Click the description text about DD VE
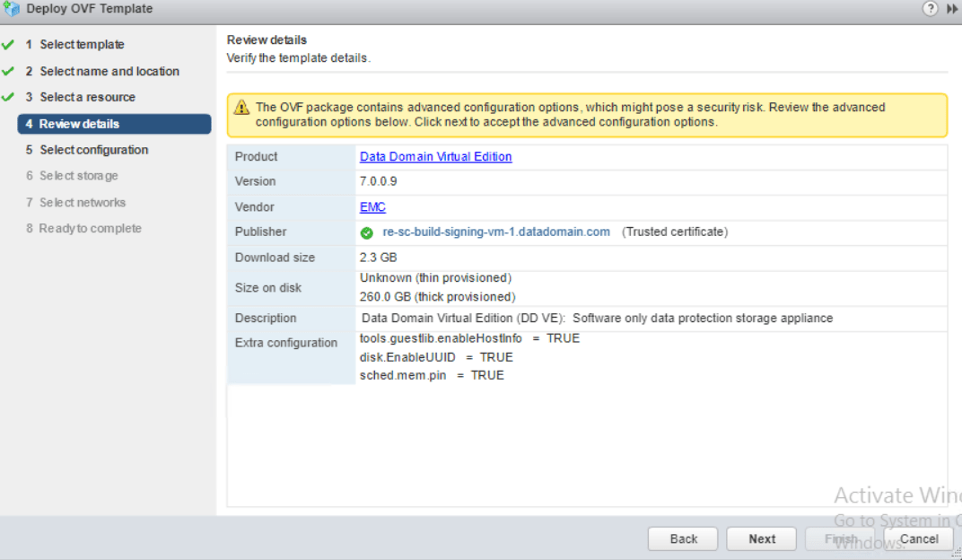 597,319
